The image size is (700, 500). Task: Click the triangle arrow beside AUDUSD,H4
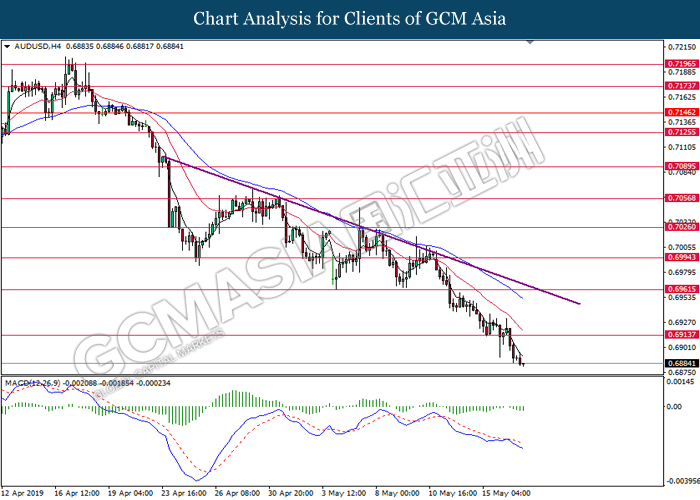(x=8, y=47)
